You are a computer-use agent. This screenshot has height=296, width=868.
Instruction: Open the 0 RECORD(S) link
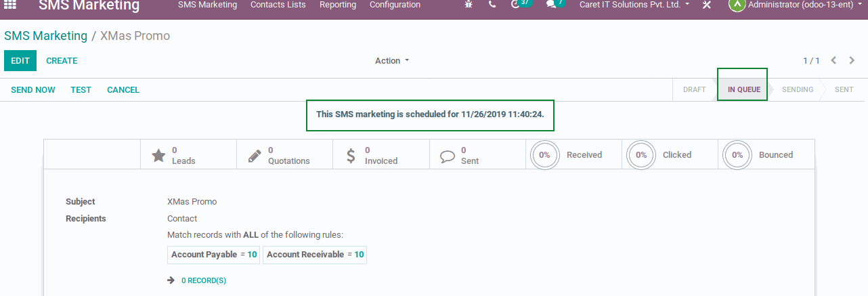click(x=204, y=280)
